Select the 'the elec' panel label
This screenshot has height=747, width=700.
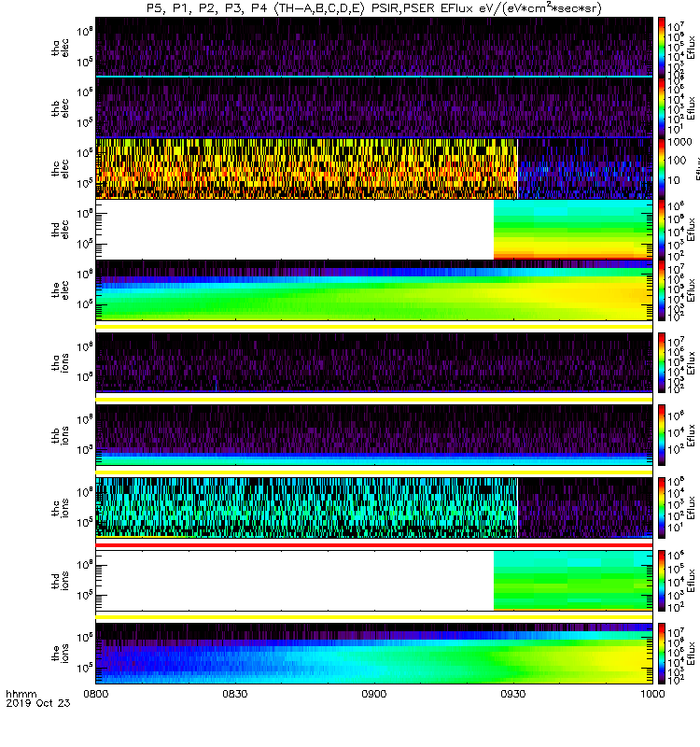tap(61, 290)
